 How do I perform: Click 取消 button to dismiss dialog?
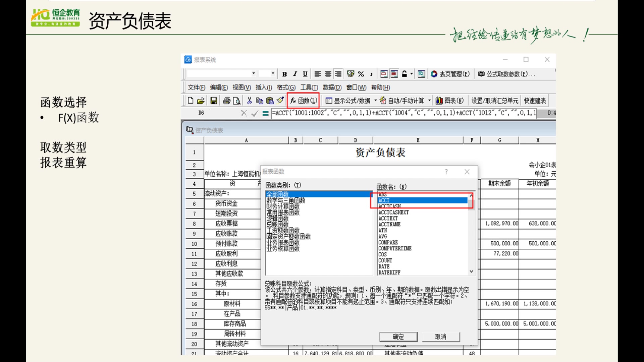[440, 337]
